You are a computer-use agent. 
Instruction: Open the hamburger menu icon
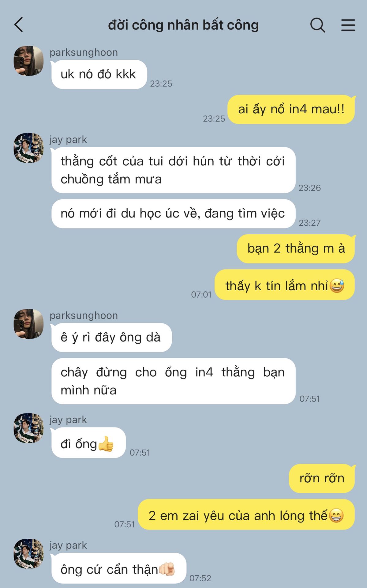click(348, 25)
